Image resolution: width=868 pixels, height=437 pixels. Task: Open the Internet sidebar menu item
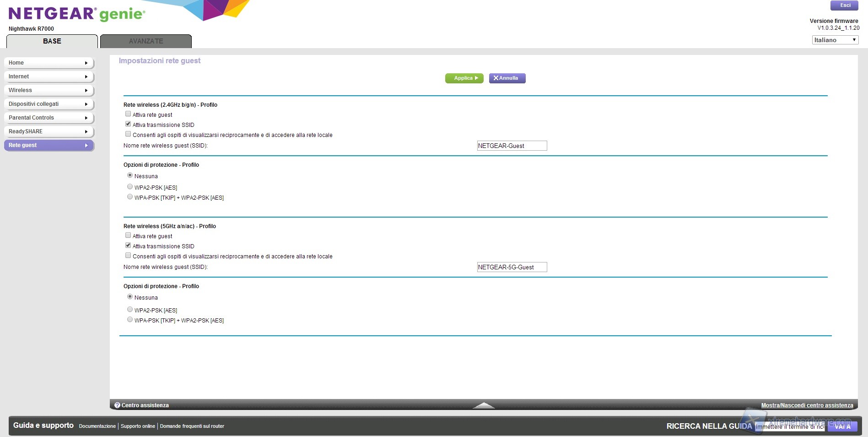click(49, 76)
